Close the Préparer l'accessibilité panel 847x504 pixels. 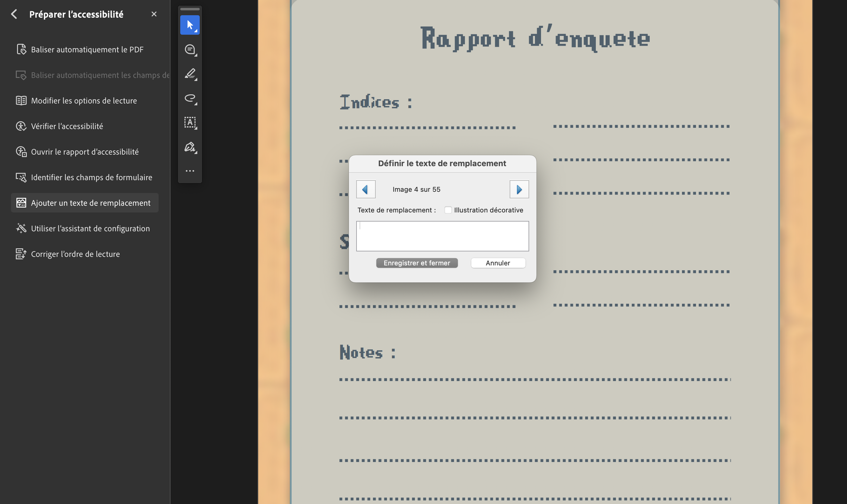pos(154,14)
